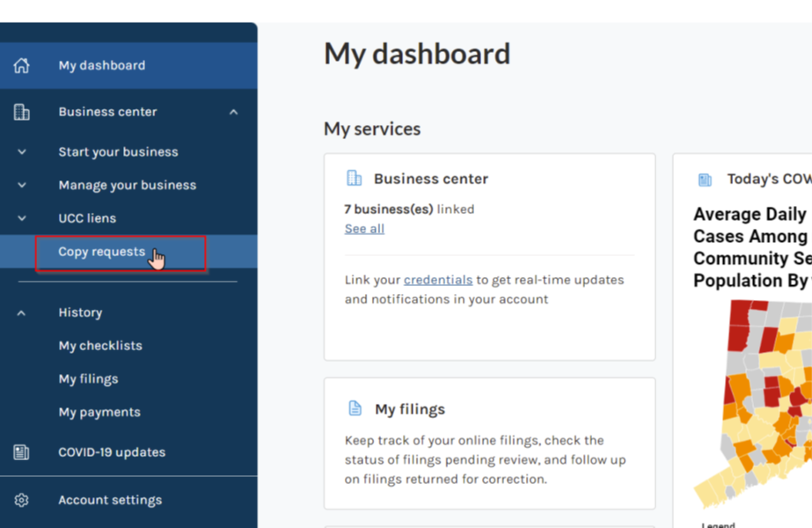Click the Business center icon on the services card
Viewport: 812px width, 528px height.
tap(355, 178)
